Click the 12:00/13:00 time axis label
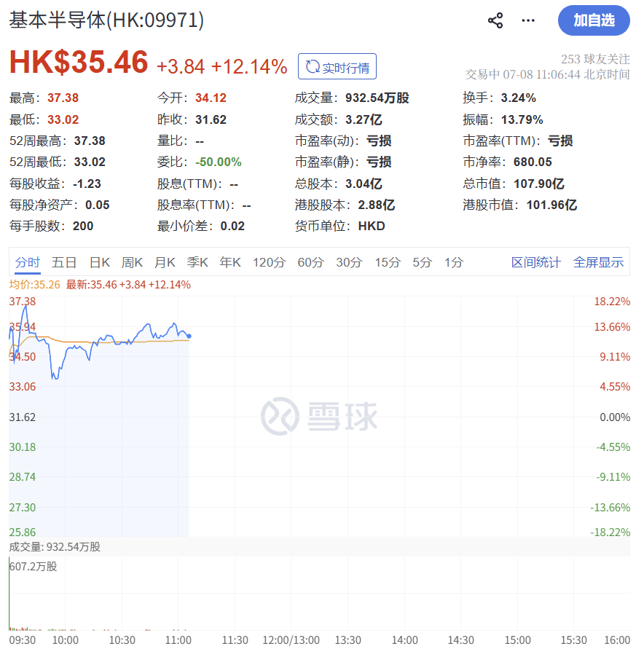The height and width of the screenshot is (657, 644). click(291, 640)
